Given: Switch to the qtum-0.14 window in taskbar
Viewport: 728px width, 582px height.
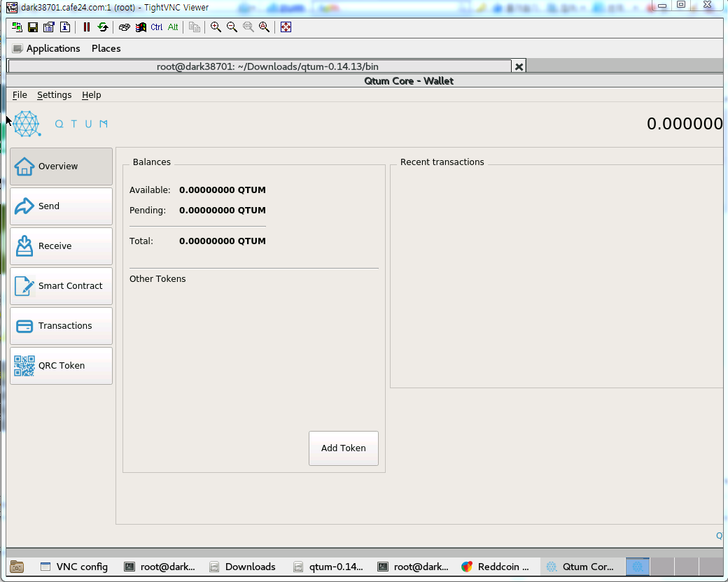Looking at the screenshot, I should [329, 567].
